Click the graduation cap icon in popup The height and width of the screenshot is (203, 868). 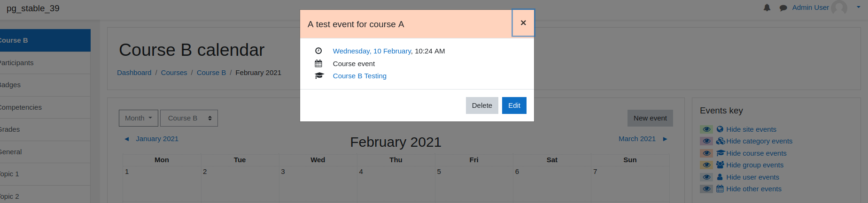319,76
